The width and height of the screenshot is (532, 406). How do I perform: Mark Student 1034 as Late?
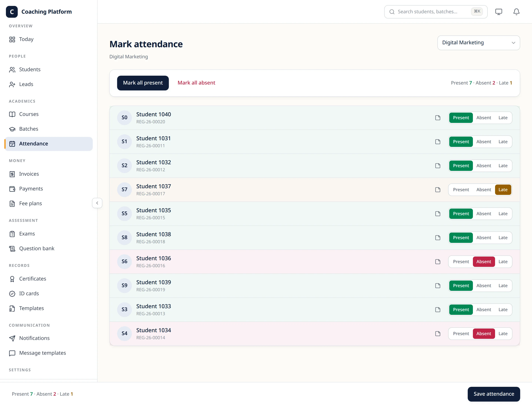coord(503,333)
